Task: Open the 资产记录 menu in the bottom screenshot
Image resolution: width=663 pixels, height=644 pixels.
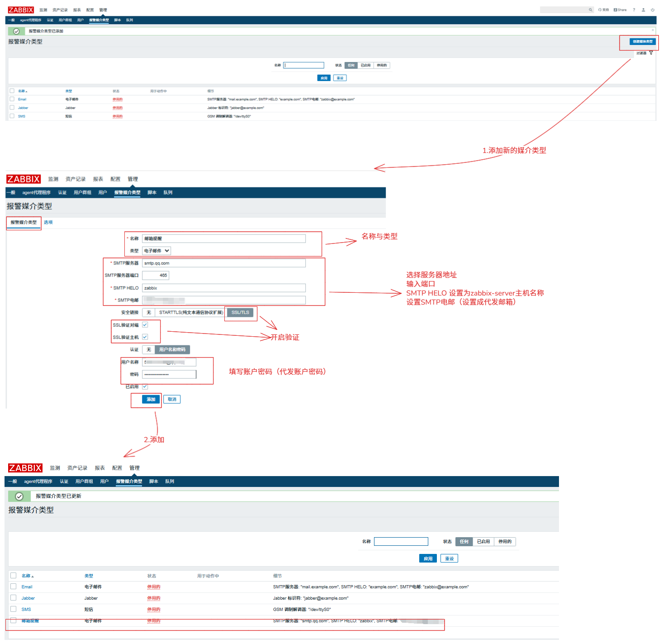Action: [x=77, y=468]
